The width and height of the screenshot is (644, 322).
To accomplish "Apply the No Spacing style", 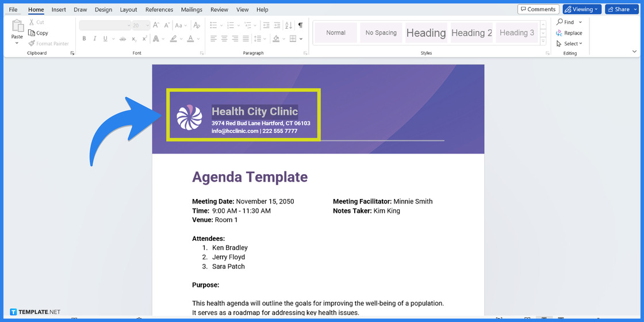I will point(381,33).
